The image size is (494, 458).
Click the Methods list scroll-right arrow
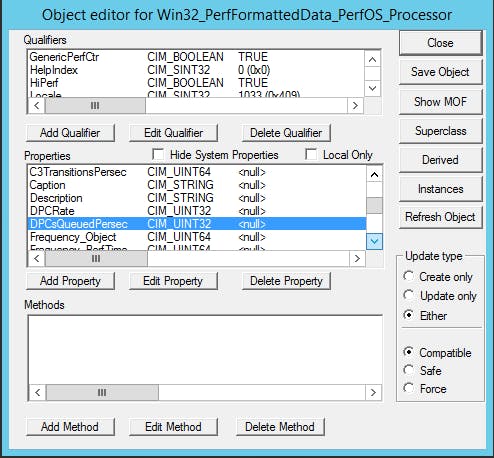pos(373,392)
